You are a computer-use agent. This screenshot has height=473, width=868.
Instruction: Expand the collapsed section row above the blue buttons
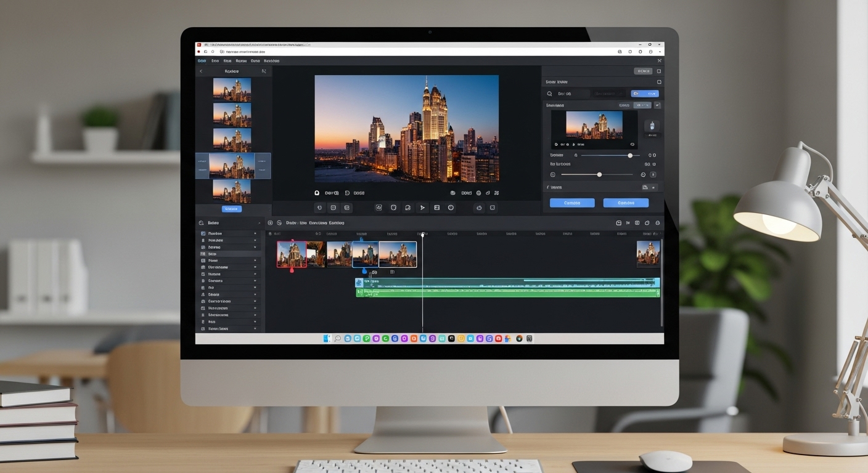click(603, 187)
